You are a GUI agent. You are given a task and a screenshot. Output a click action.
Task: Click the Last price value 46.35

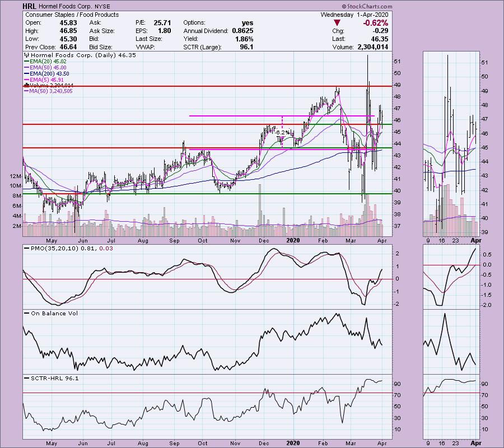tap(379, 39)
